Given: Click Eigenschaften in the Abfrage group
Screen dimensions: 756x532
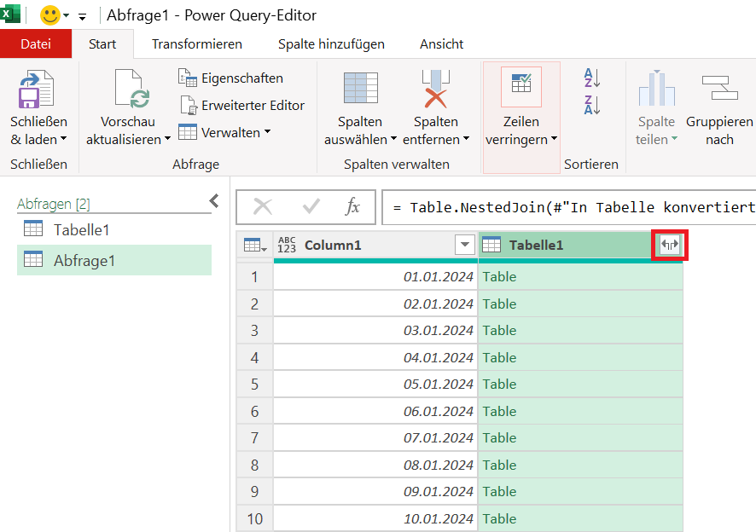Looking at the screenshot, I should point(231,78).
